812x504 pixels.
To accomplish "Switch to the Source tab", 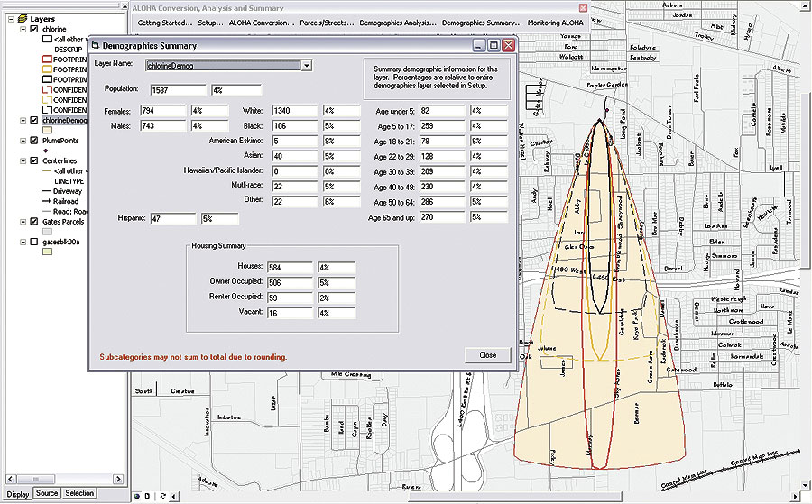I will coord(47,493).
